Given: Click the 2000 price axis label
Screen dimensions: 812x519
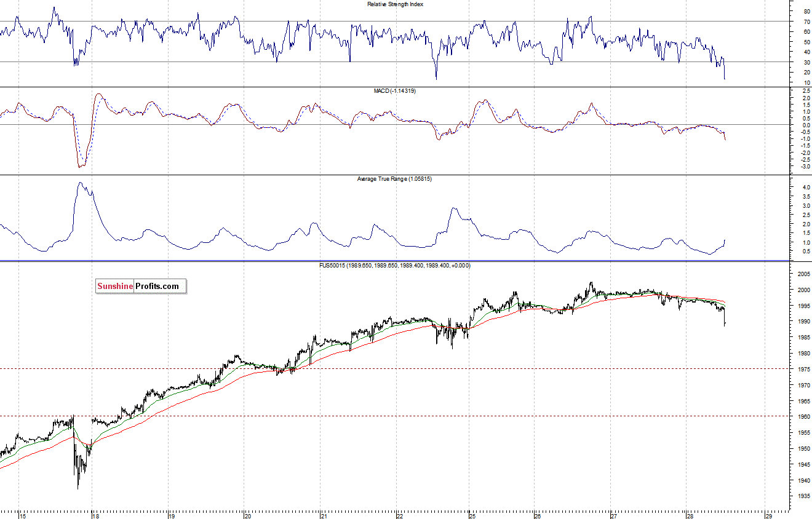Looking at the screenshot, I should (x=803, y=290).
